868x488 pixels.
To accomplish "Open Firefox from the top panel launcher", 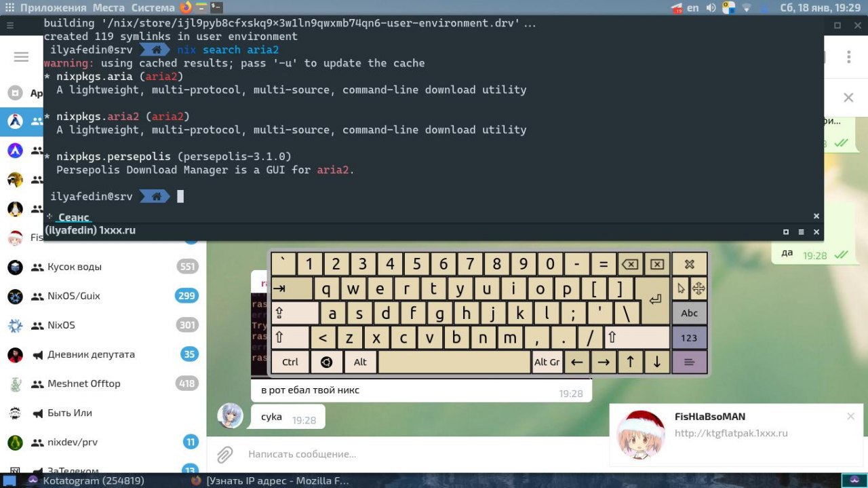I will (186, 7).
